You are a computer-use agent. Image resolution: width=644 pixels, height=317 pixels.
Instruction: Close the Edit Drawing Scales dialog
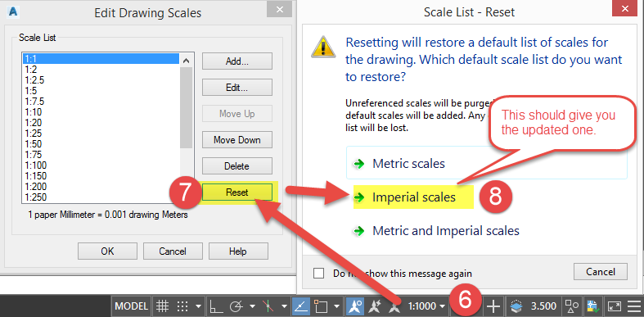coord(279,9)
